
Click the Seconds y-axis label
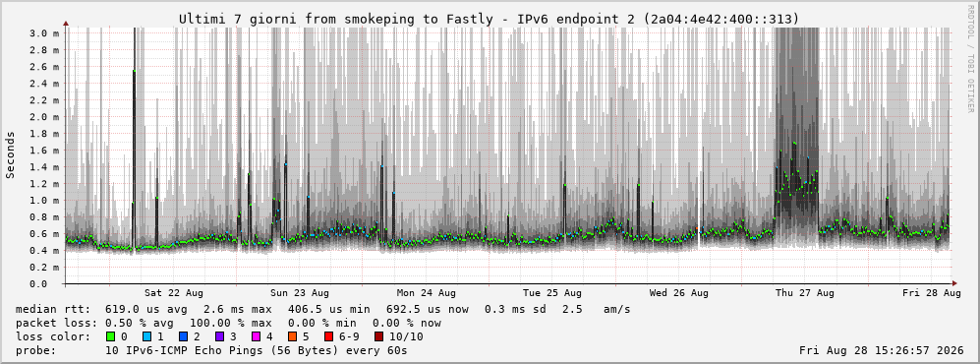point(11,154)
